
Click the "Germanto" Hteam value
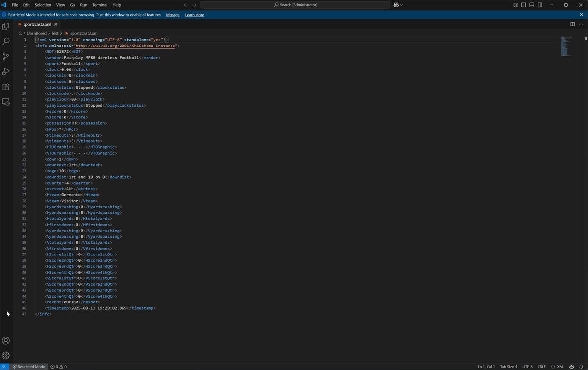tap(71, 195)
